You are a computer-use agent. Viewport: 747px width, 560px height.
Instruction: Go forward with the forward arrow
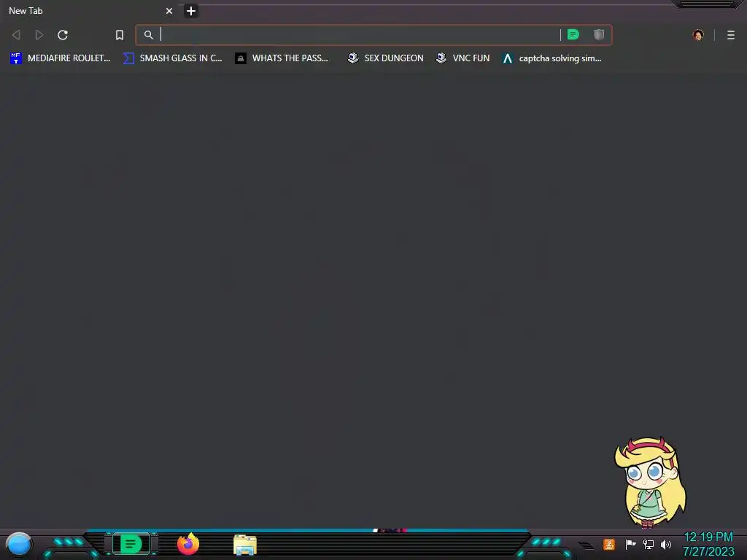point(39,35)
